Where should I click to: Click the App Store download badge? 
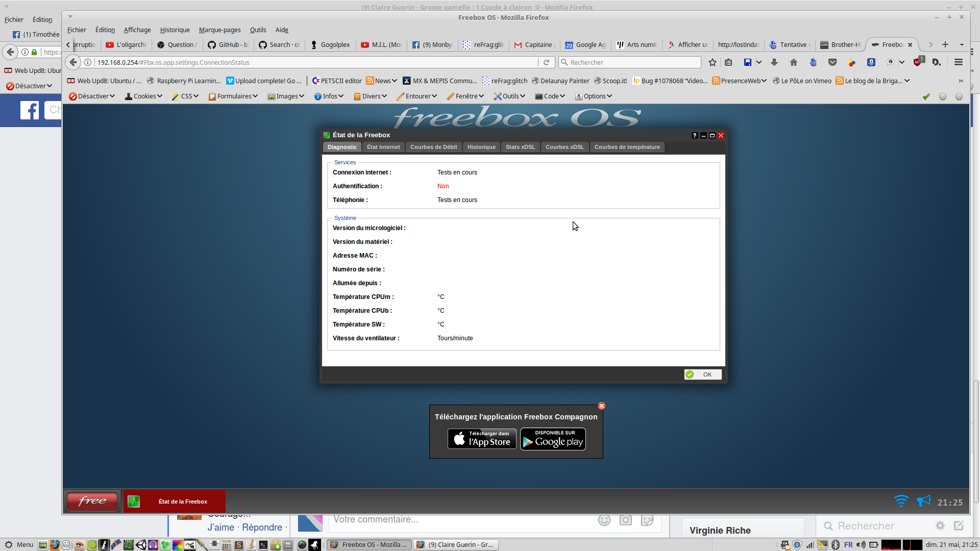[x=482, y=439]
